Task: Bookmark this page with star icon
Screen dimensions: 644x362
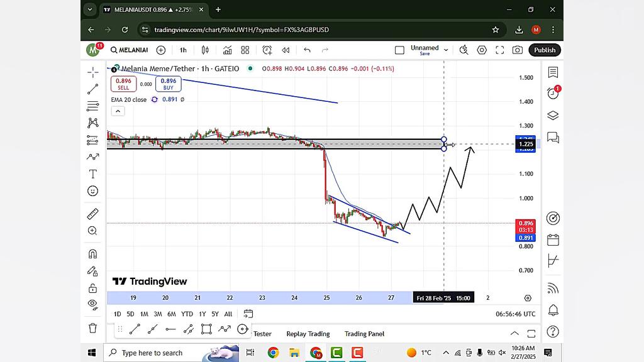Action: (496, 30)
